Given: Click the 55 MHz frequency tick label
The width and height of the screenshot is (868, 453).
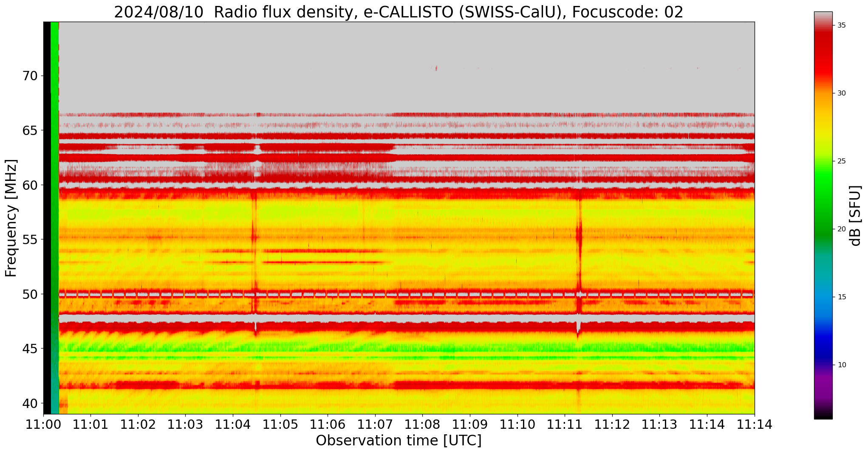Looking at the screenshot, I should pos(30,239).
